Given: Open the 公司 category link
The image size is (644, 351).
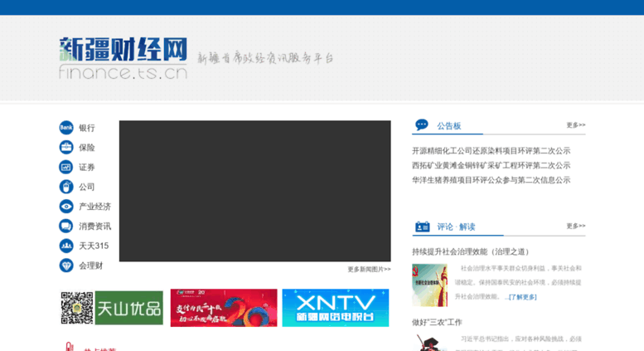Looking at the screenshot, I should (87, 187).
